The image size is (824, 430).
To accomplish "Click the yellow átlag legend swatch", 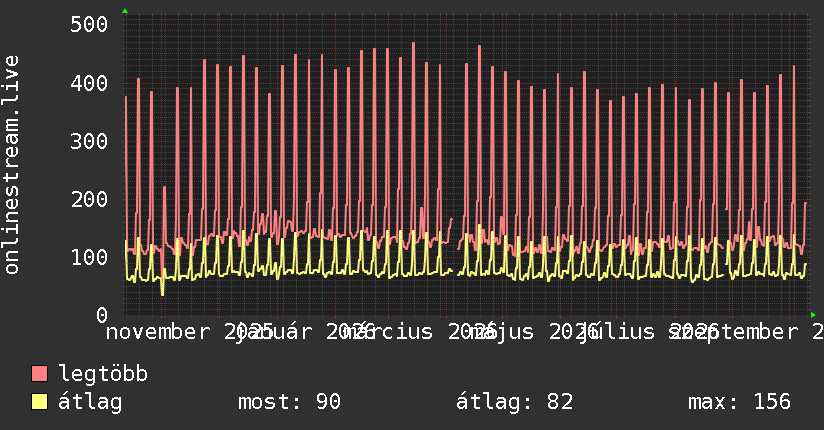I will pos(39,401).
